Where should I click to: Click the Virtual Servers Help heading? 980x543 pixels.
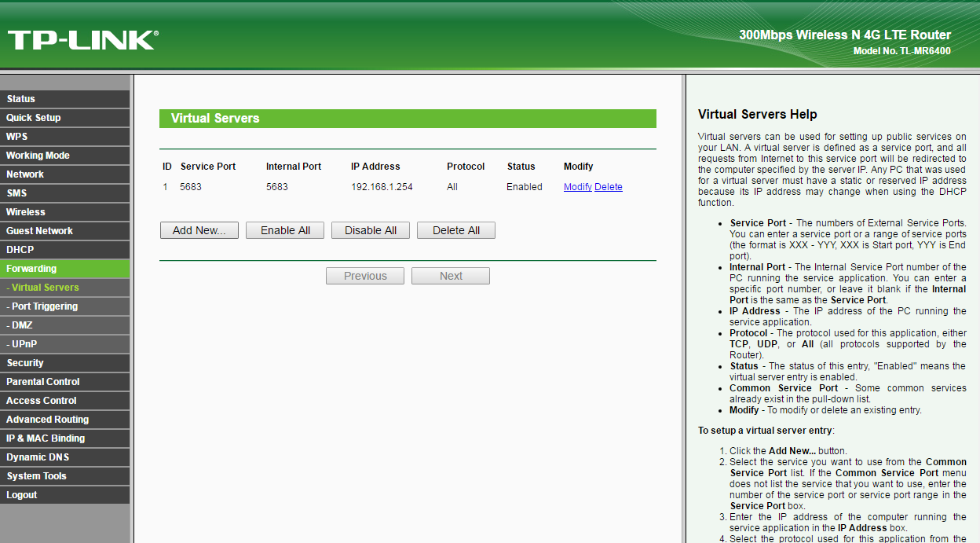(x=758, y=115)
